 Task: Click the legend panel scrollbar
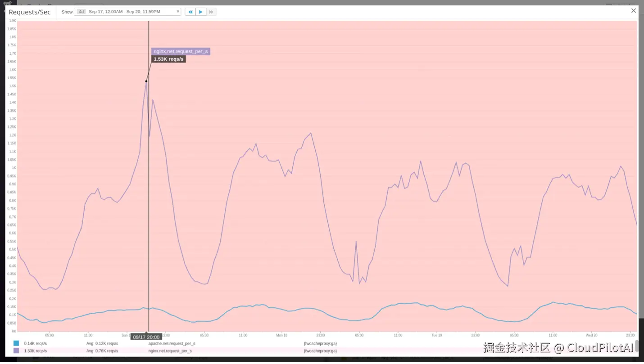tap(637, 346)
